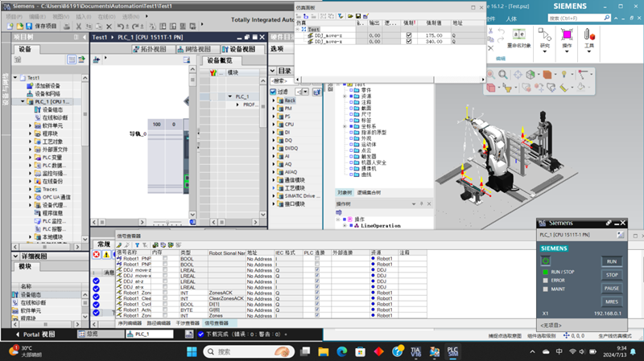Switch to the device view tab
Viewport: 644px width, 361px height.
tap(239, 49)
